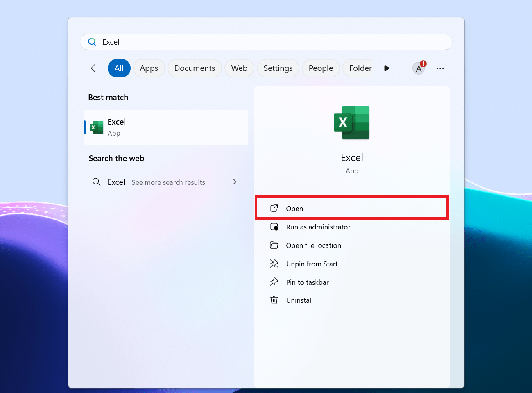
Task: Select the People search filter
Action: pyautogui.click(x=321, y=68)
